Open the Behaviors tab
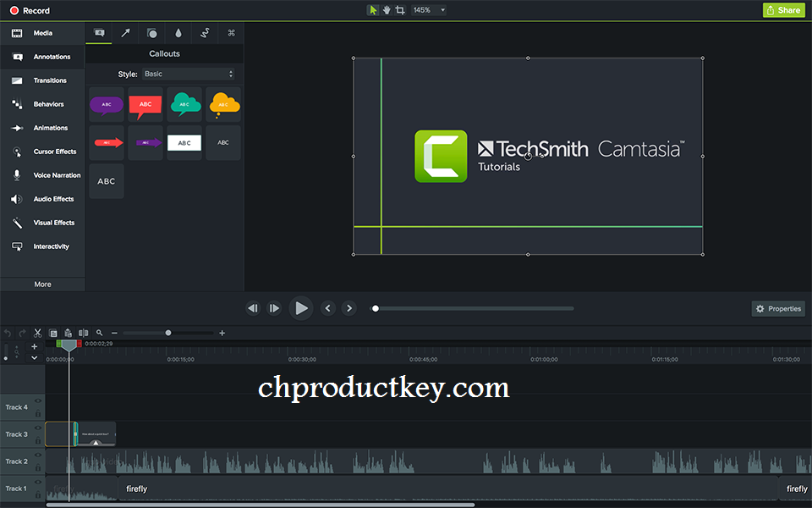The image size is (812, 508). 42,104
